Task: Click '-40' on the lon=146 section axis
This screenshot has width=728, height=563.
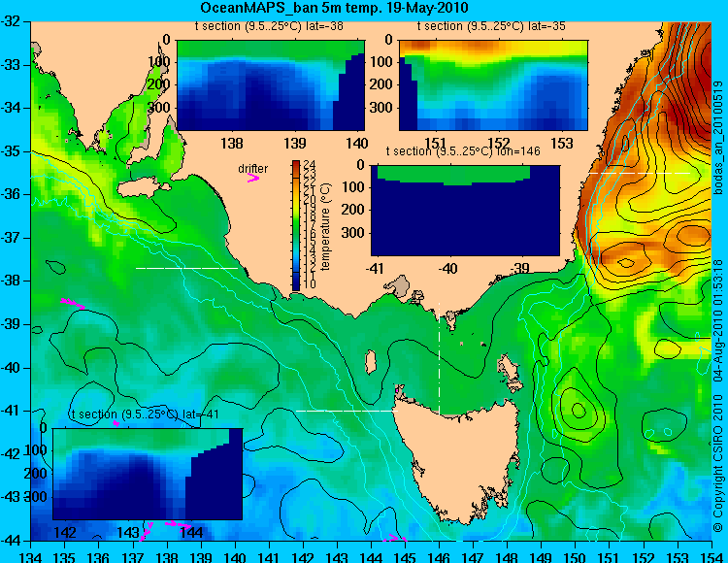Action: (448, 268)
